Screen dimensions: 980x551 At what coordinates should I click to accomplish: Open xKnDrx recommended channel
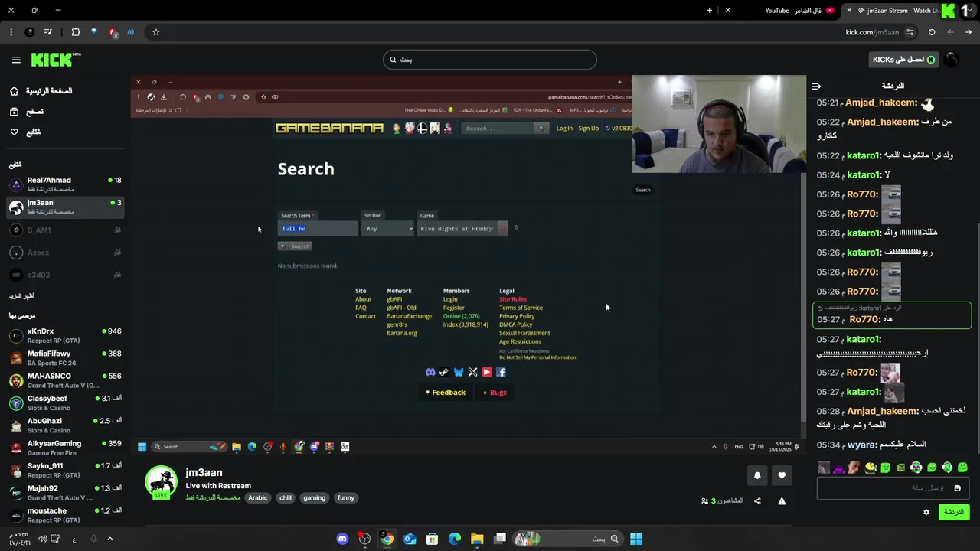(64, 336)
